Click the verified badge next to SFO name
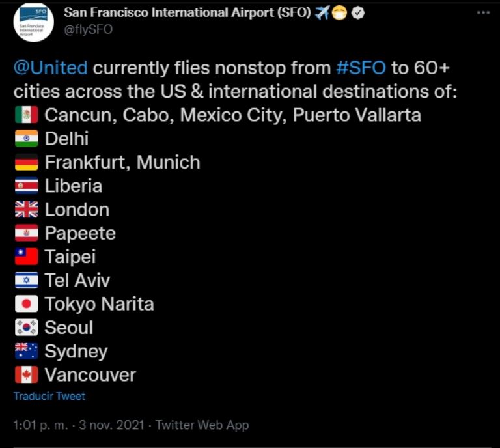 (x=358, y=13)
